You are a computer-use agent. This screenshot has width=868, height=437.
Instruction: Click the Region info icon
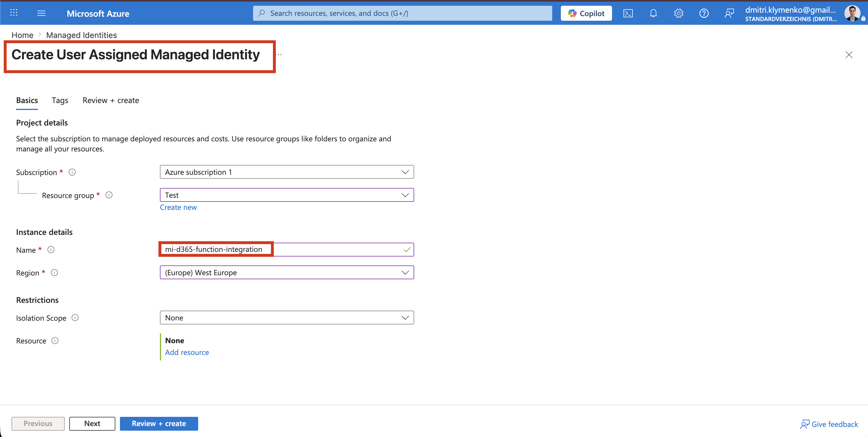54,272
